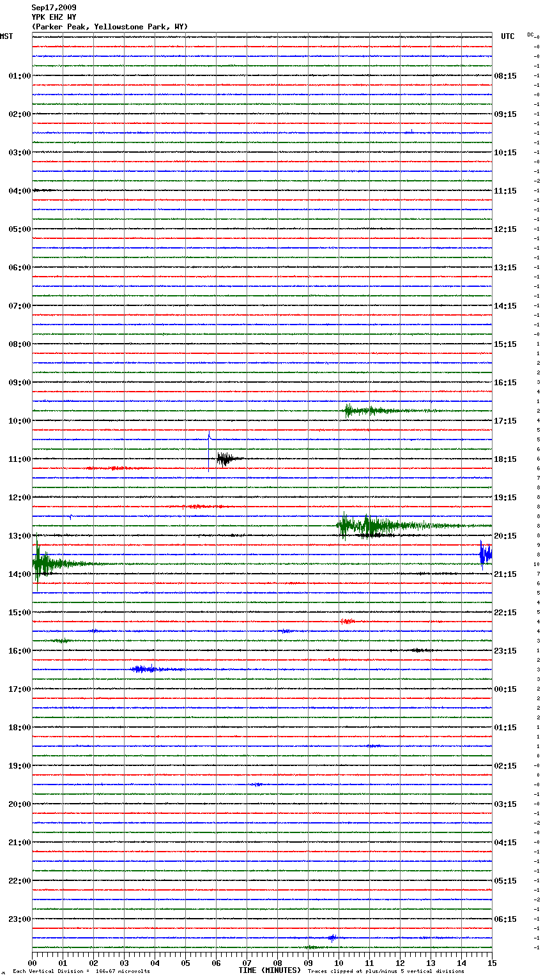
Task: Click the TIME (MINUTES) axis title
Action: pyautogui.click(x=270, y=970)
